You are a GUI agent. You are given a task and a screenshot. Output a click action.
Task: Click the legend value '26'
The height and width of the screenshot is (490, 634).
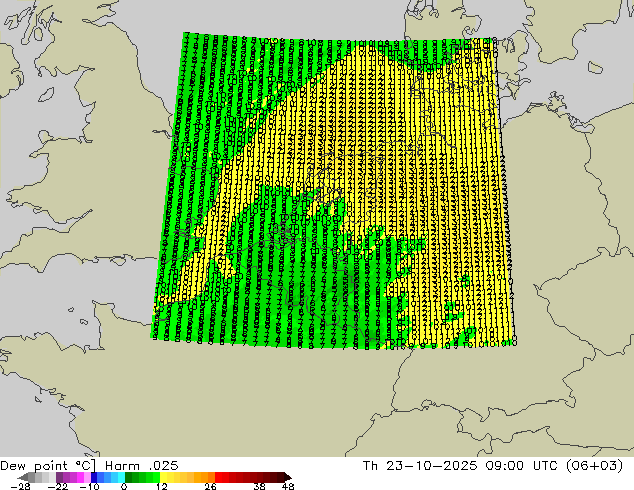tap(210, 486)
